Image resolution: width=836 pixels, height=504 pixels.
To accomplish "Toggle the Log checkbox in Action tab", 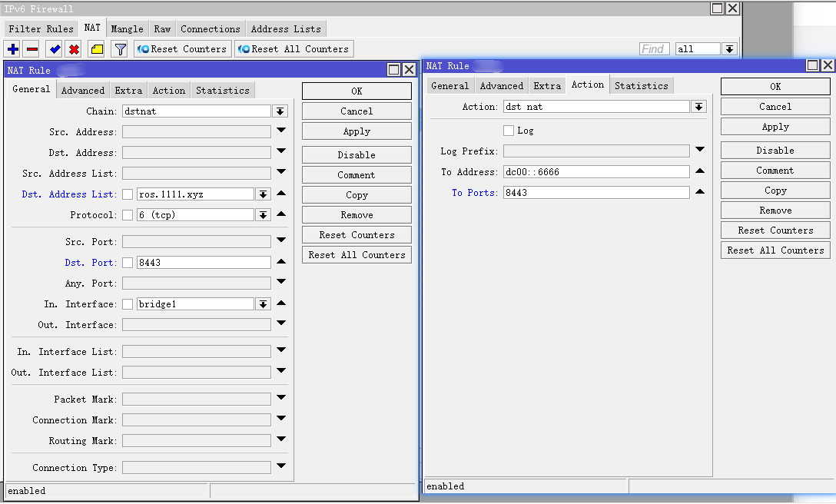I will click(x=509, y=131).
